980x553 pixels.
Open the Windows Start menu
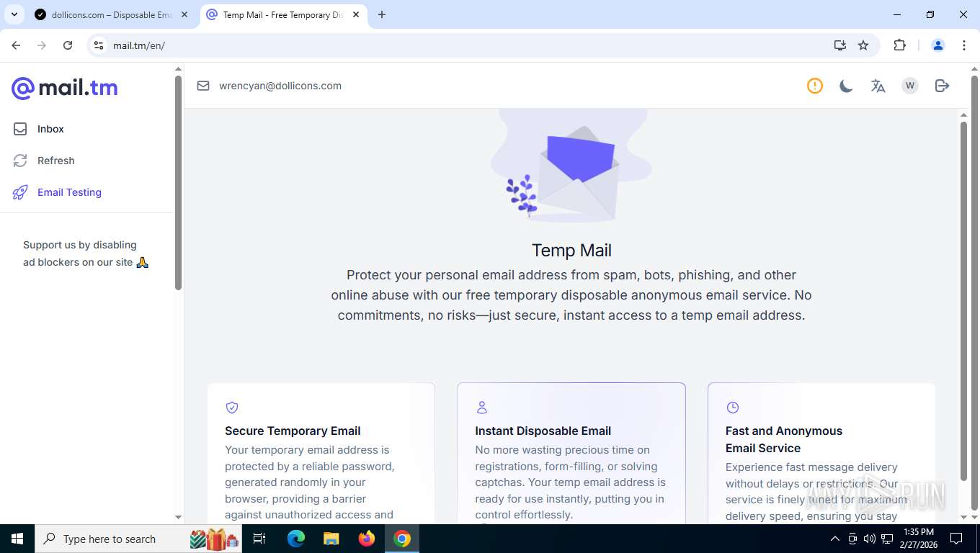(x=17, y=539)
